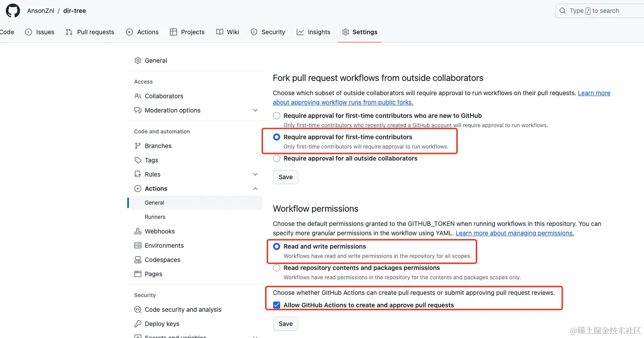Open the Issues tab
Screen dimensions: 644x338
[x=40, y=32]
